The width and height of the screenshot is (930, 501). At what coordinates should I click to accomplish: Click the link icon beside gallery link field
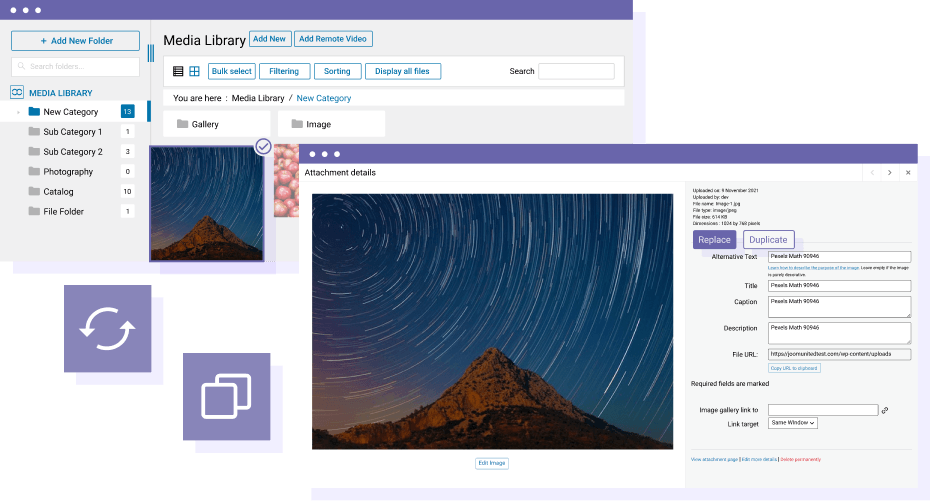coord(885,410)
